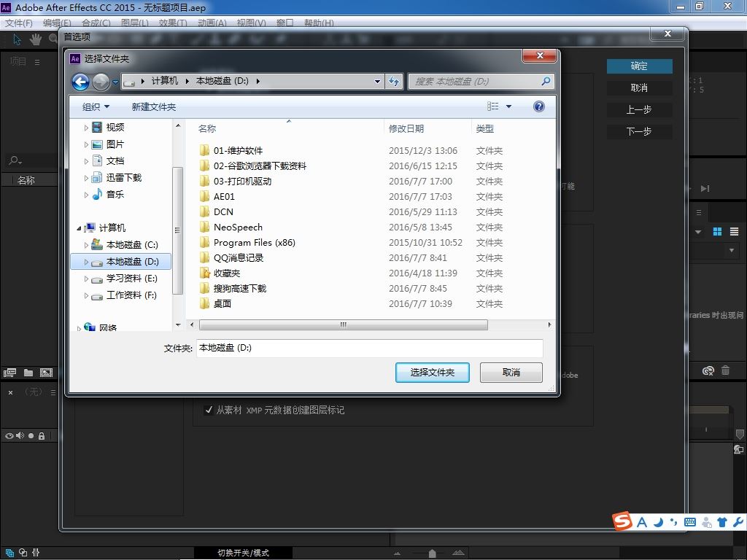This screenshot has height=560, width=747.
Task: Click the new folder icon in Project panel
Action: point(28,373)
